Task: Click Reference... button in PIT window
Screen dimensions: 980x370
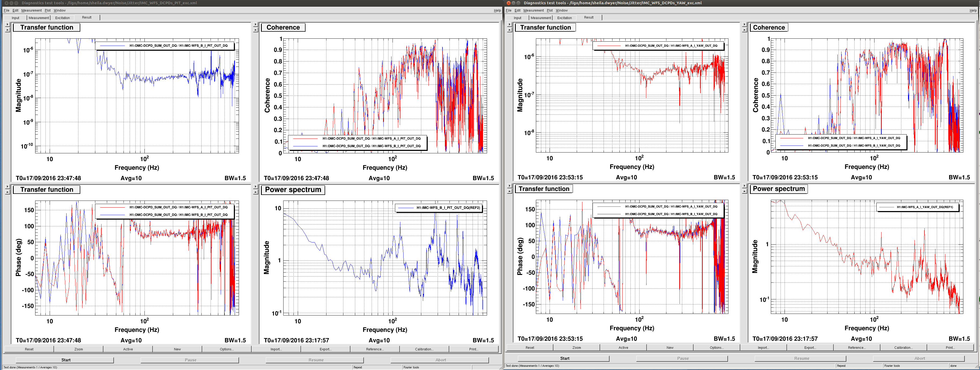Action: (375, 349)
